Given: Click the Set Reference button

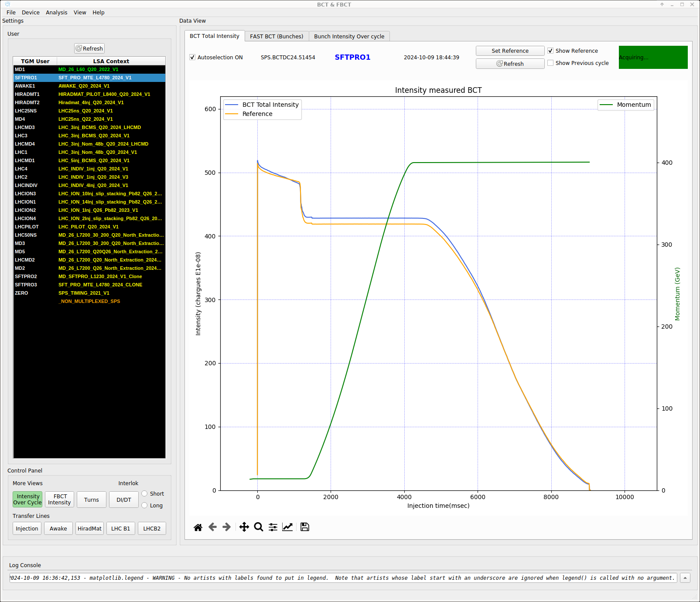Looking at the screenshot, I should tap(510, 51).
